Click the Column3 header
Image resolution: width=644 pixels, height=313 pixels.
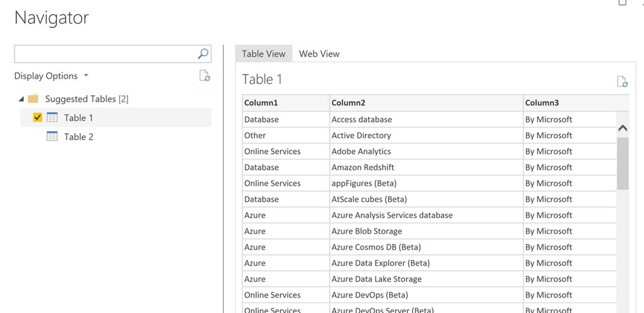click(x=542, y=103)
